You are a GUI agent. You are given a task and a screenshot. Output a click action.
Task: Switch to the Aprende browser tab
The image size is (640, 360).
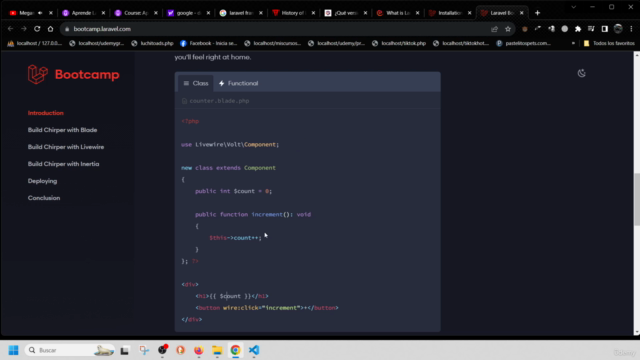click(x=82, y=13)
